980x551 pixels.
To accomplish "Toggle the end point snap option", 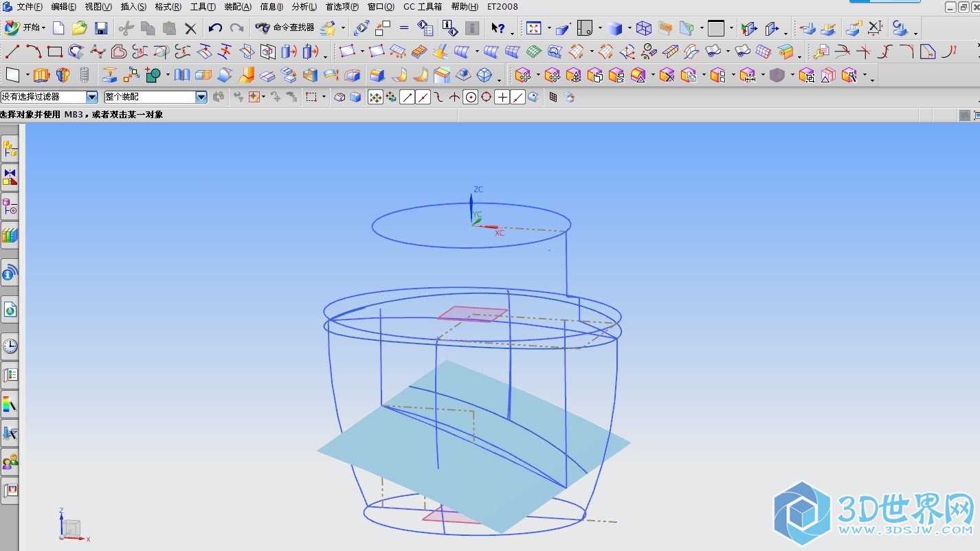I will (408, 98).
